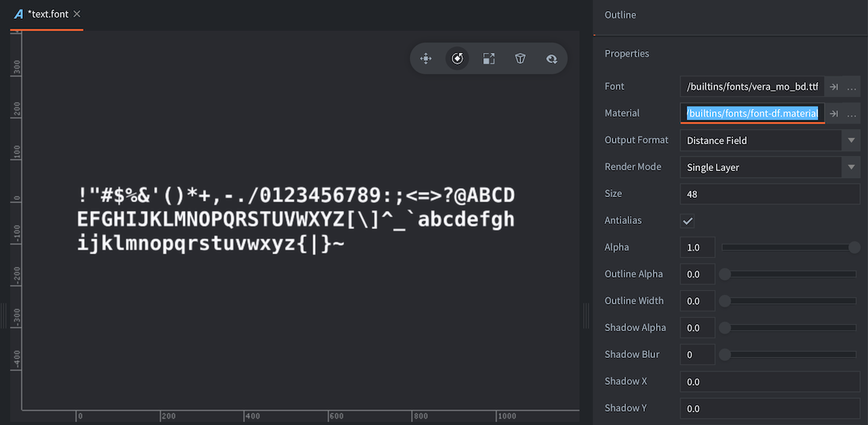Switch to the *text.font editor tab
This screenshot has width=868, height=425.
pyautogui.click(x=47, y=14)
